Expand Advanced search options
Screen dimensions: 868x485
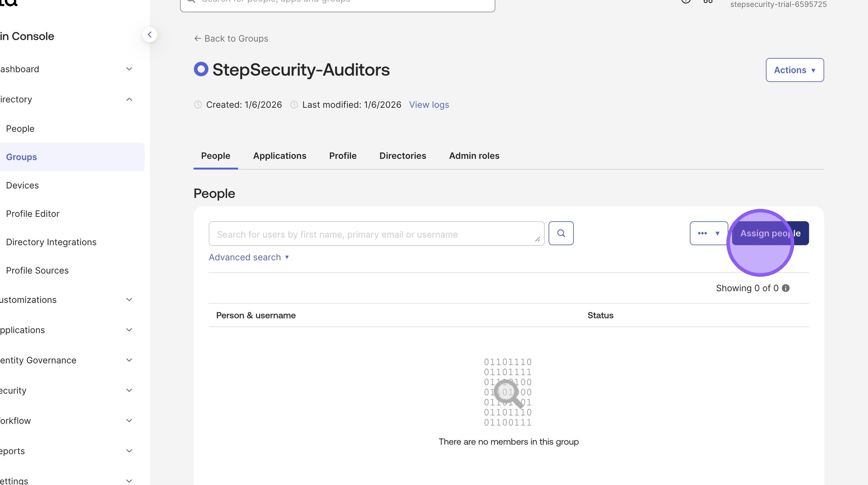(x=249, y=257)
